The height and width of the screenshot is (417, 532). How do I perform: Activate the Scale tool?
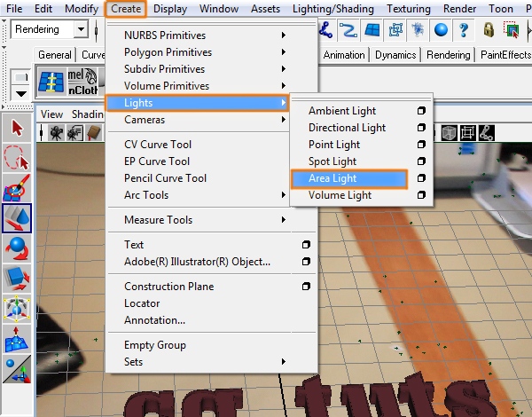coord(17,279)
